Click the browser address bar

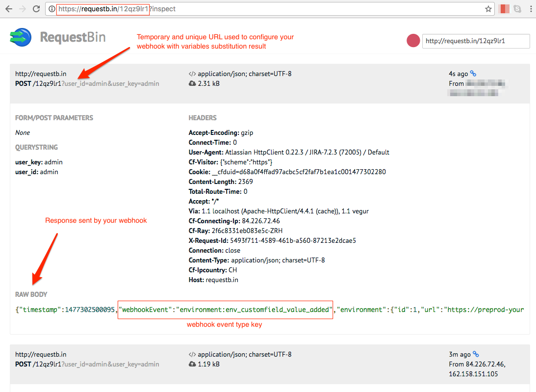(x=270, y=9)
